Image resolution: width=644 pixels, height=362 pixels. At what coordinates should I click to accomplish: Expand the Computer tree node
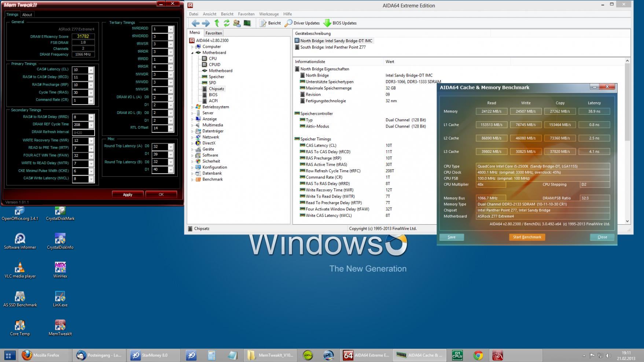click(192, 47)
